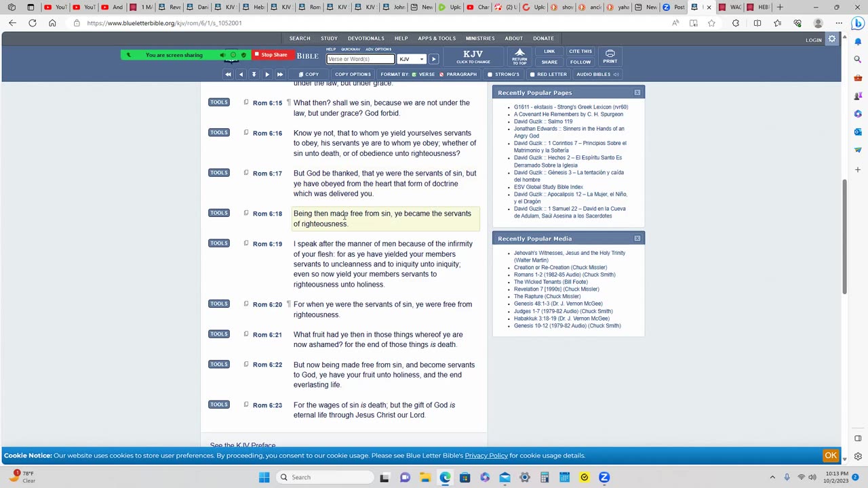
Task: Open the Study menu item
Action: tap(329, 39)
